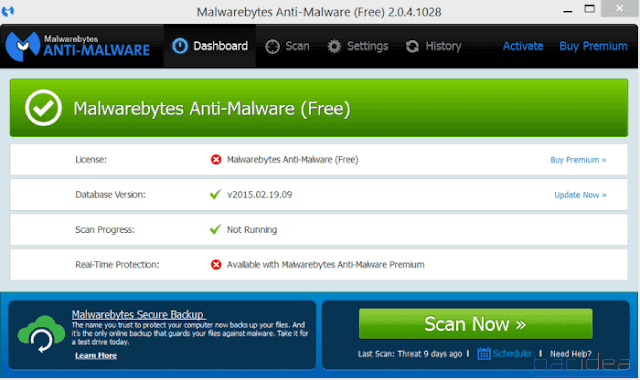
Task: Click Learn More under Secure Backup
Action: pos(96,356)
